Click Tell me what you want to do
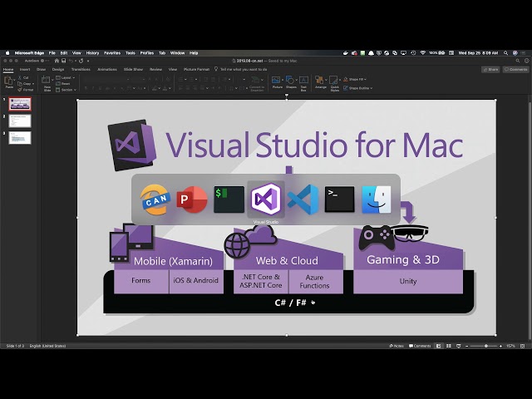Image resolution: width=532 pixels, height=399 pixels. (240, 69)
